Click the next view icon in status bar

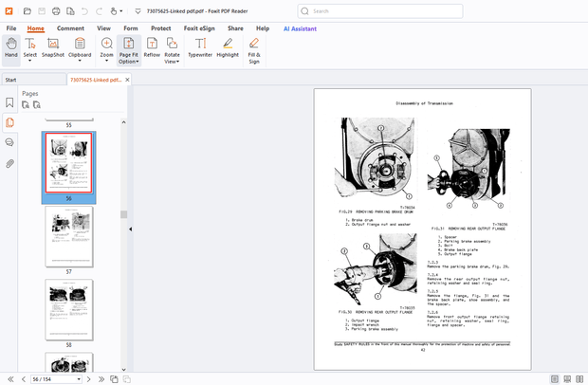(x=127, y=379)
